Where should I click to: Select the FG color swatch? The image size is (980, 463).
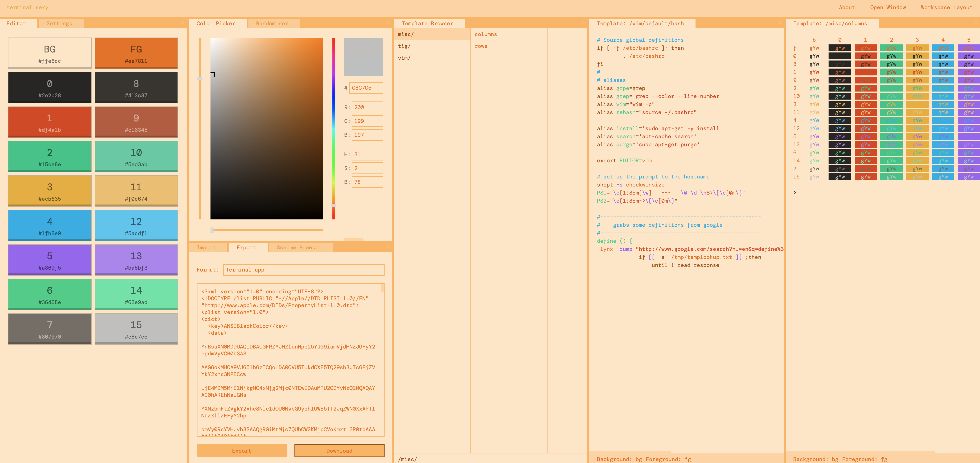pyautogui.click(x=136, y=53)
